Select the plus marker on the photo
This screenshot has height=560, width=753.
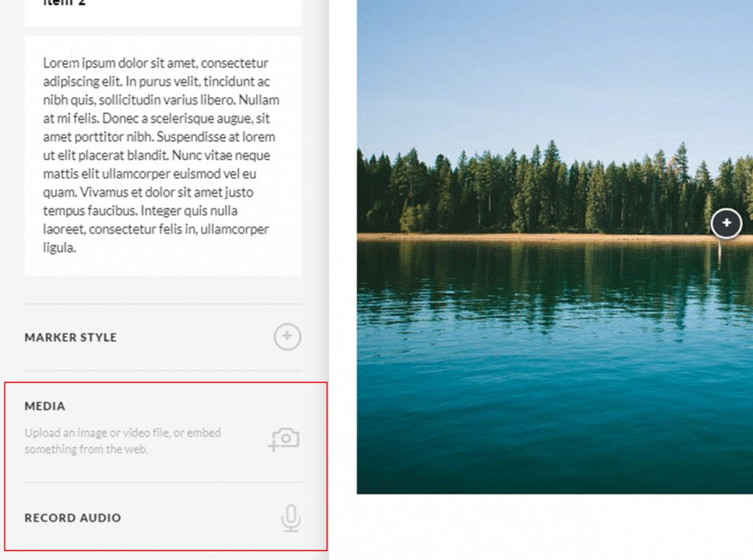[727, 223]
